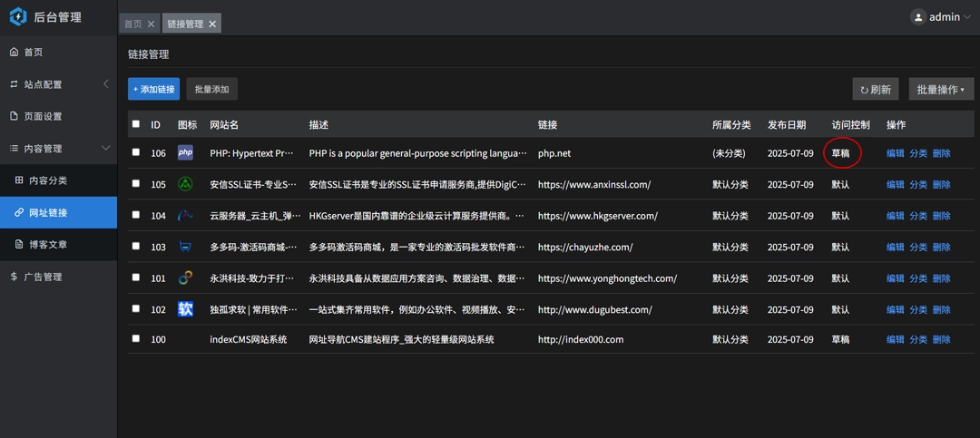Click the 多多码 shopping cart site icon
This screenshot has width=980, height=438.
tap(185, 247)
